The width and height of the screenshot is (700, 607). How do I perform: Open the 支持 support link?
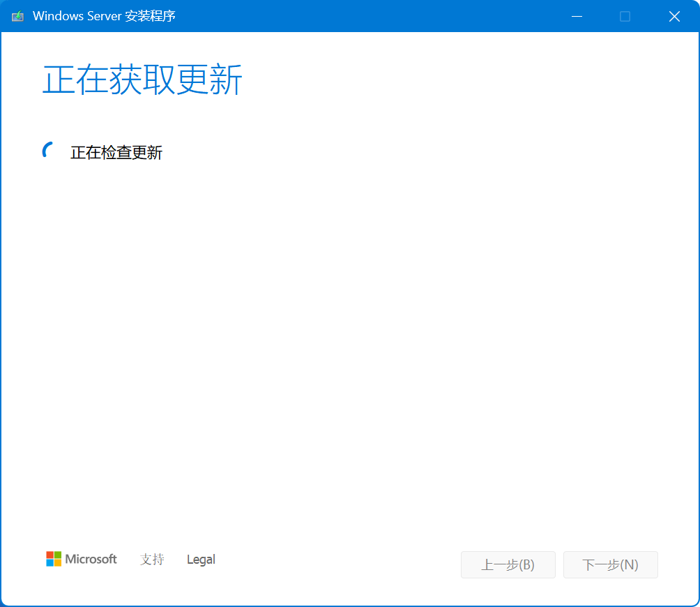(x=152, y=560)
